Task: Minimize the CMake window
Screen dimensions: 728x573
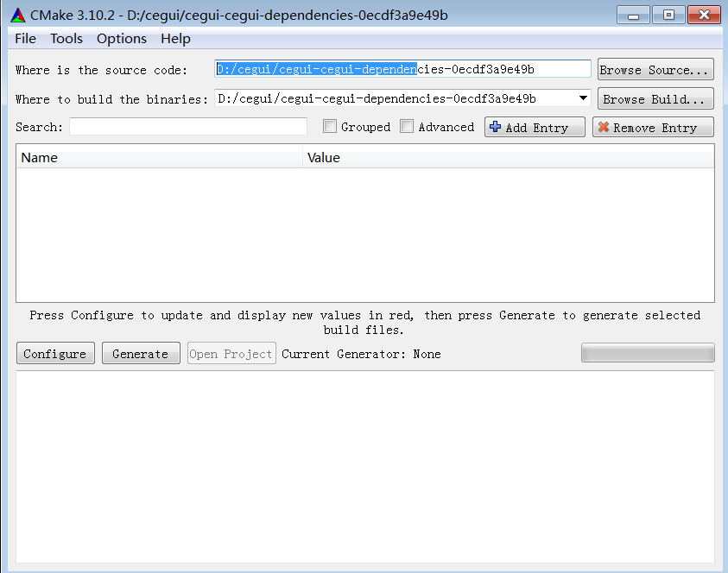Action: tap(633, 16)
